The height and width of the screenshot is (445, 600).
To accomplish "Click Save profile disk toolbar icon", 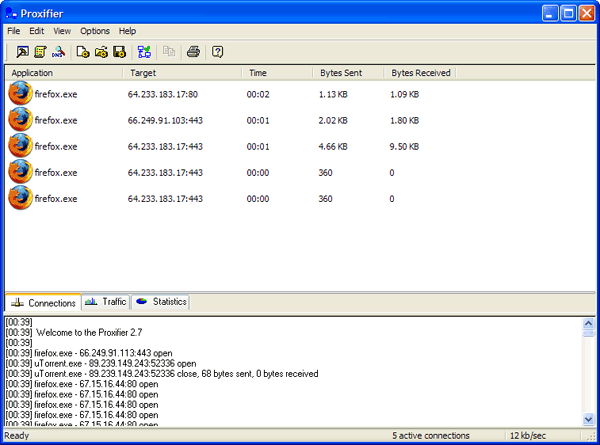I will [x=119, y=52].
